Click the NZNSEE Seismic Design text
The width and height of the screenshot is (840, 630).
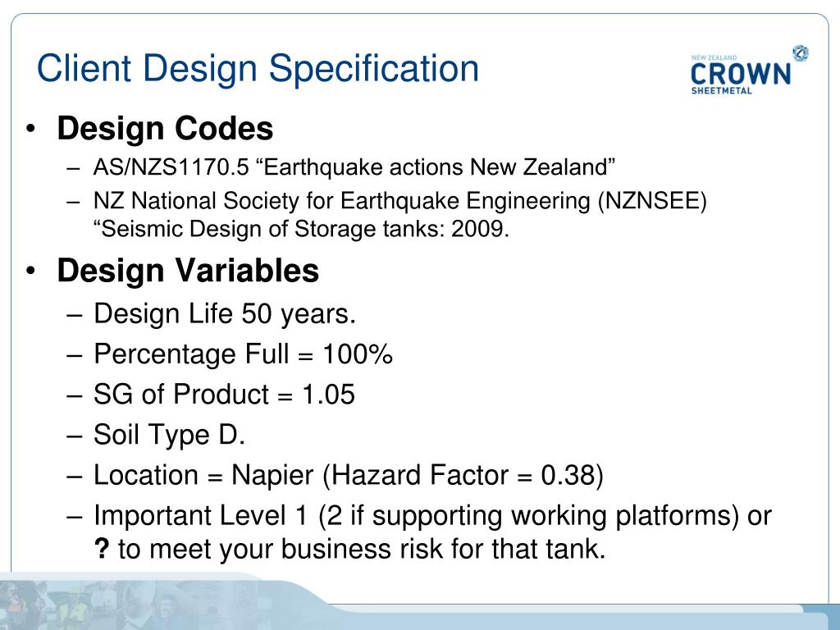(x=400, y=215)
